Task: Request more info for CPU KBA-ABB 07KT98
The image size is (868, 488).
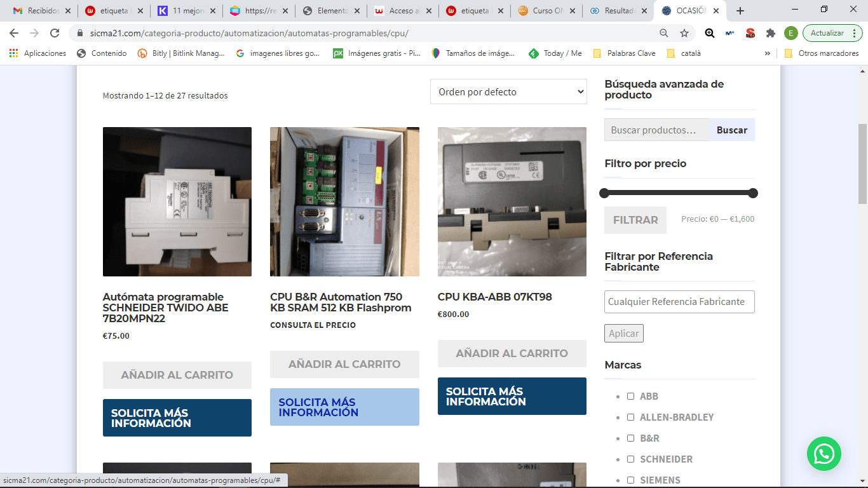Action: tap(512, 396)
